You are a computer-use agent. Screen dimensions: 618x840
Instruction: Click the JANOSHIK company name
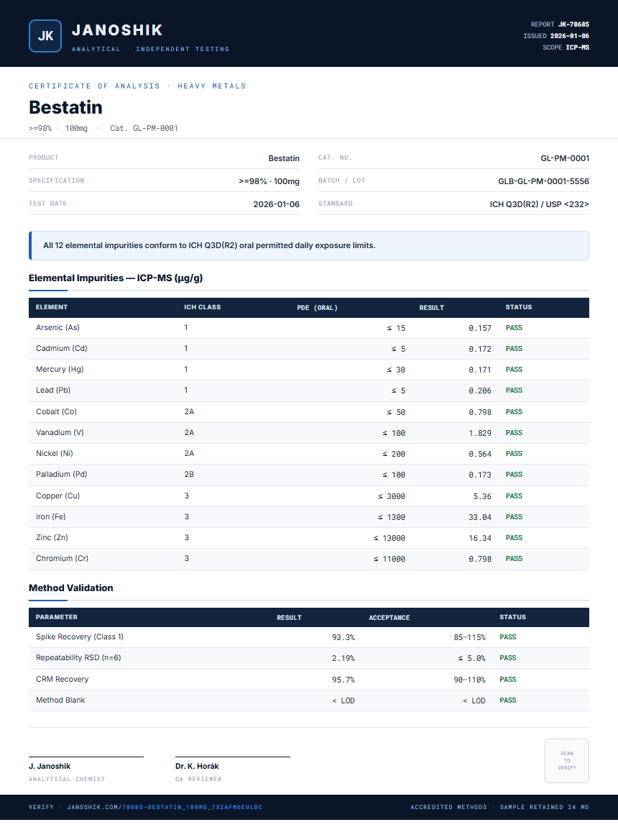tap(117, 30)
